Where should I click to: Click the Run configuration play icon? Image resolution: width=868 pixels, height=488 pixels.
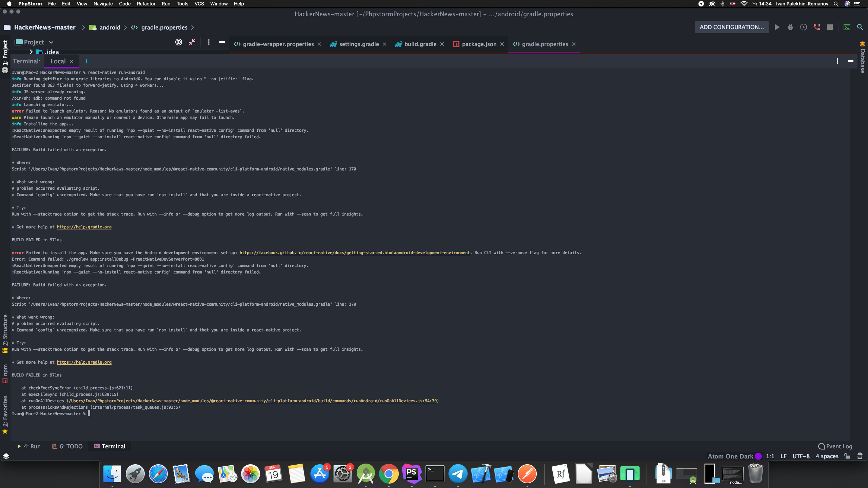777,27
